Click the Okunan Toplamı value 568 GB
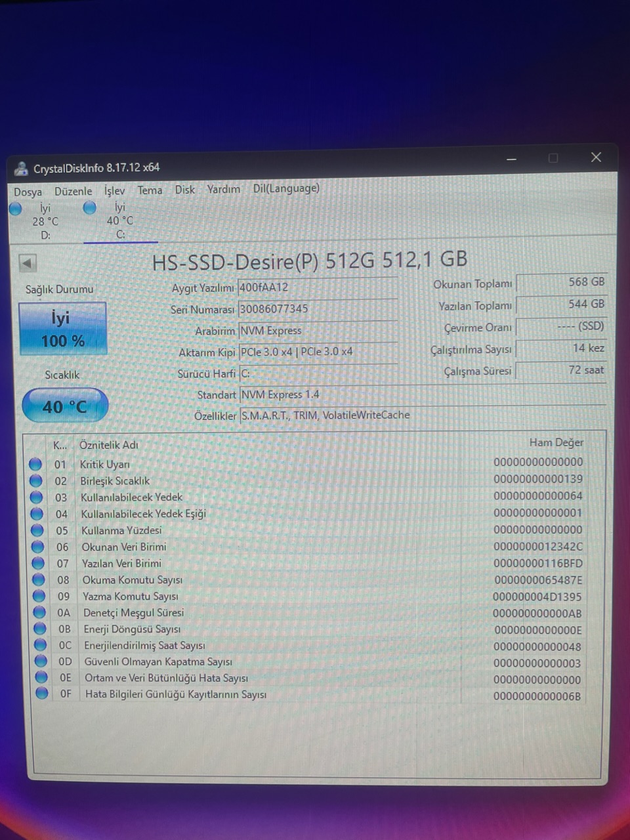The height and width of the screenshot is (840, 630). pyautogui.click(x=562, y=282)
